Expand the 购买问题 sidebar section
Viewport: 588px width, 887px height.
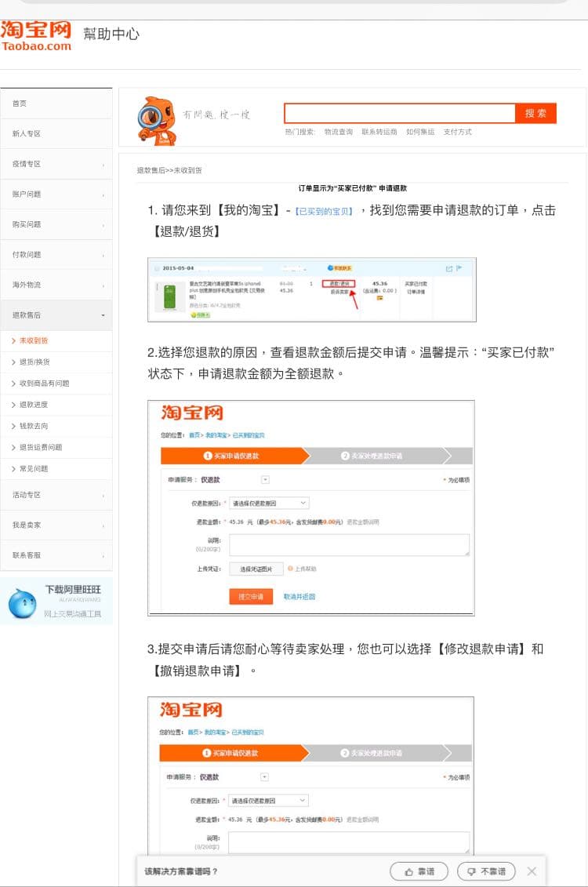click(x=56, y=224)
